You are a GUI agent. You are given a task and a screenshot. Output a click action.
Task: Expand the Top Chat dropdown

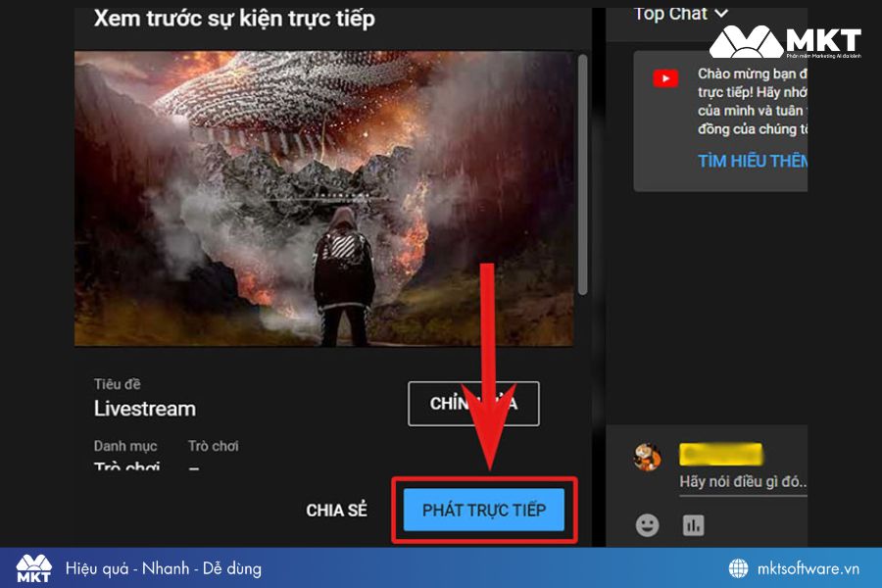(x=681, y=14)
